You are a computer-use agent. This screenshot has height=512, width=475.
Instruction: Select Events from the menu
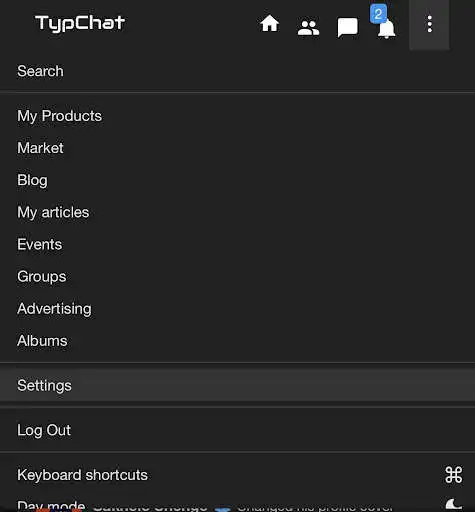coord(237,244)
